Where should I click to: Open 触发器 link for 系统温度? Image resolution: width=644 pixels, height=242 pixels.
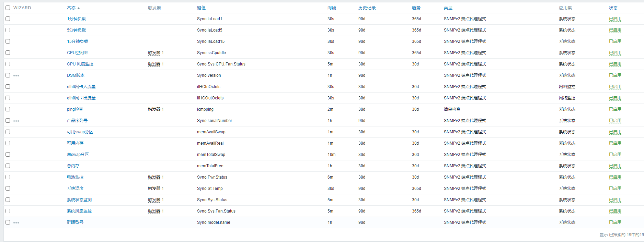(x=154, y=189)
